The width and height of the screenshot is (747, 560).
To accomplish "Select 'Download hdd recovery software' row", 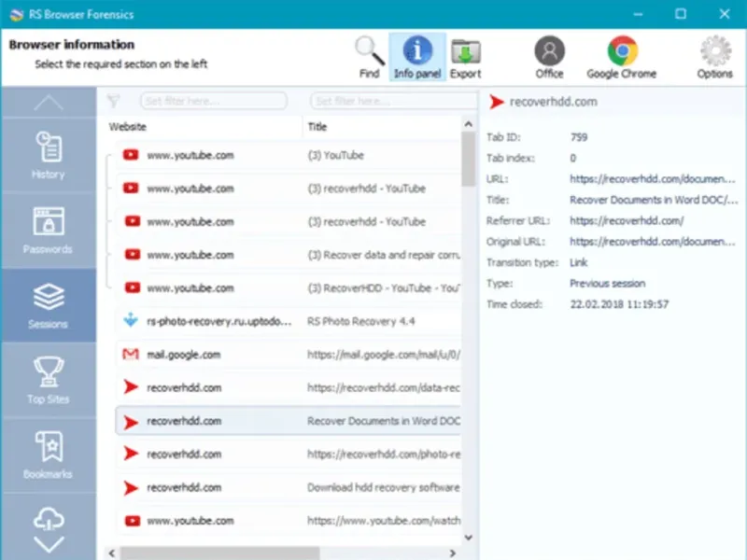I will 288,487.
